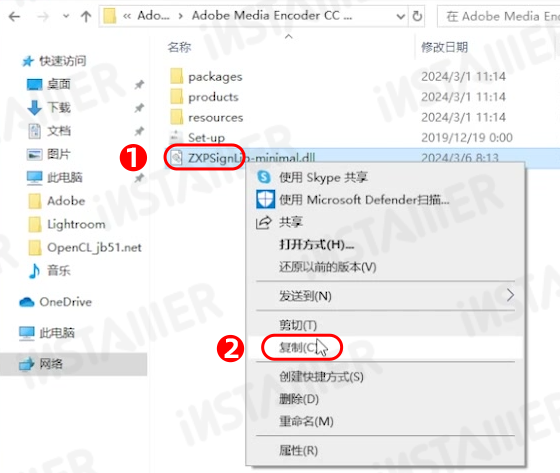
Task: Click the search box for Adobe Media Encoder
Action: pos(499,16)
